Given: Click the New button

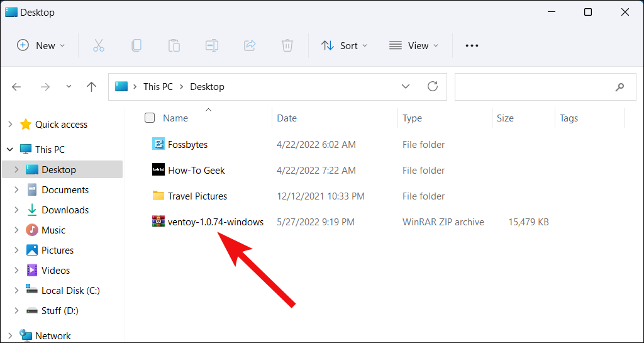Looking at the screenshot, I should pos(41,45).
